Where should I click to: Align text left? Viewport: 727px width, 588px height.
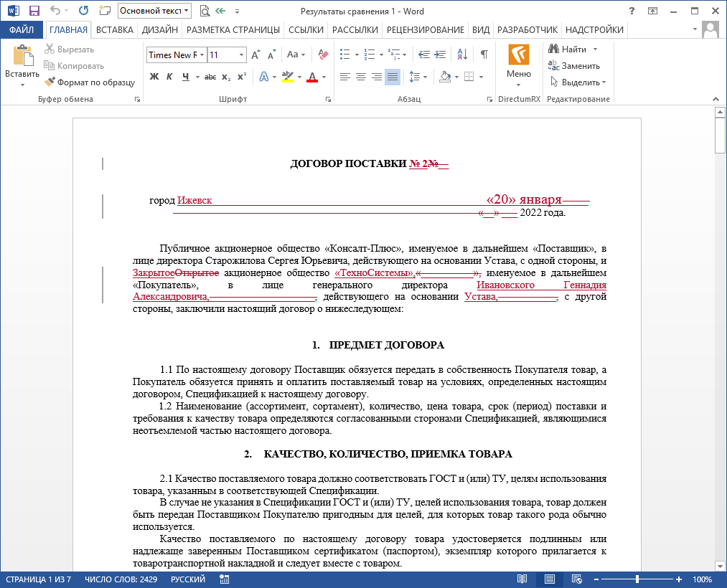(x=344, y=77)
